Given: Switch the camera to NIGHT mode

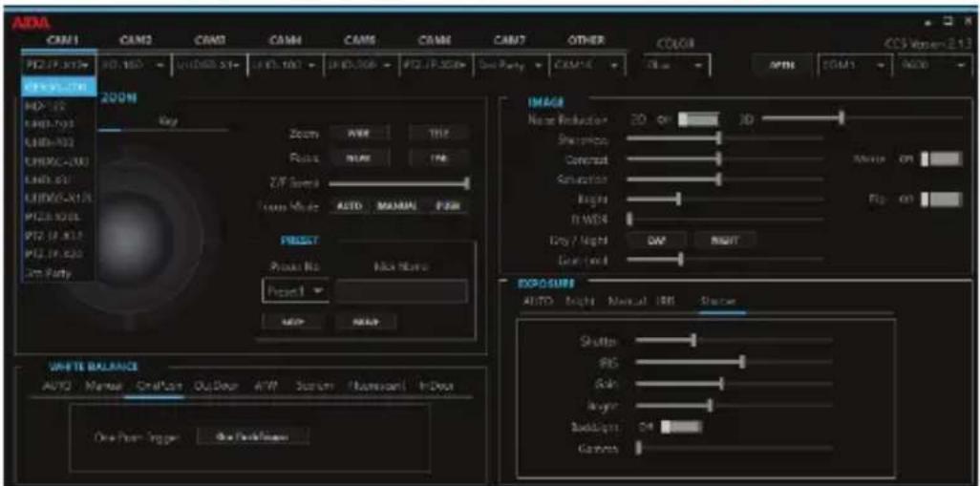Looking at the screenshot, I should pos(725,240).
